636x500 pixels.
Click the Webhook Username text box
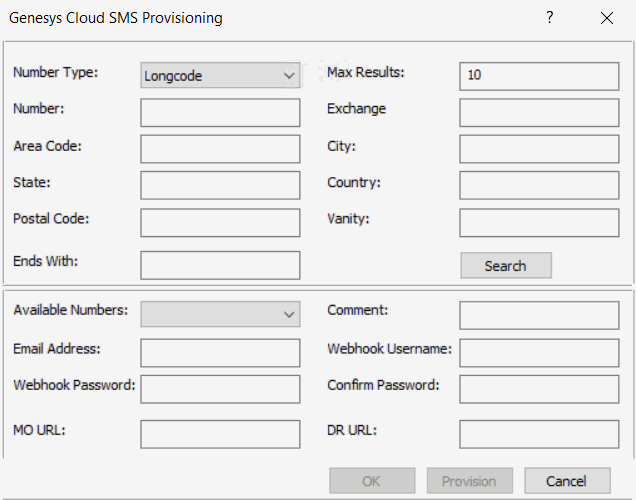click(539, 352)
